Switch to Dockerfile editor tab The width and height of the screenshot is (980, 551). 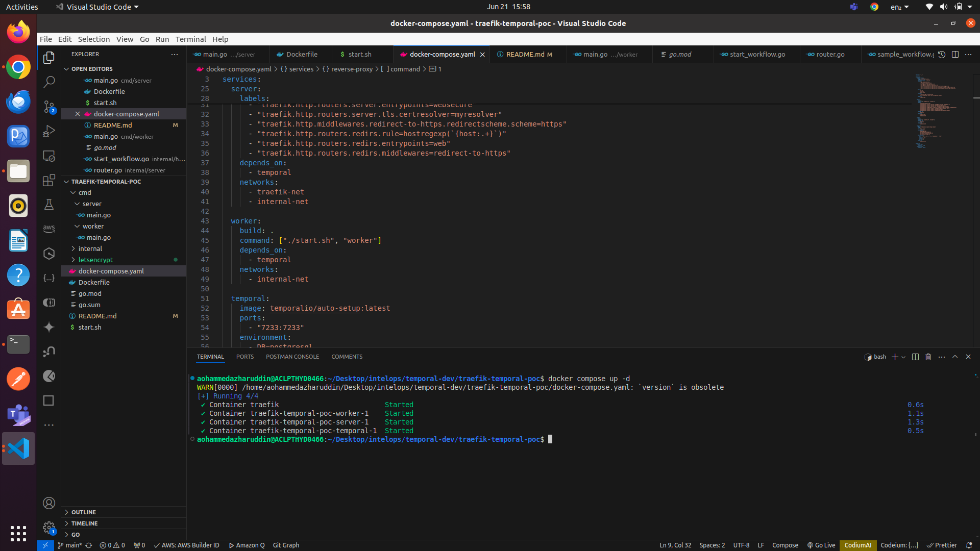301,54
